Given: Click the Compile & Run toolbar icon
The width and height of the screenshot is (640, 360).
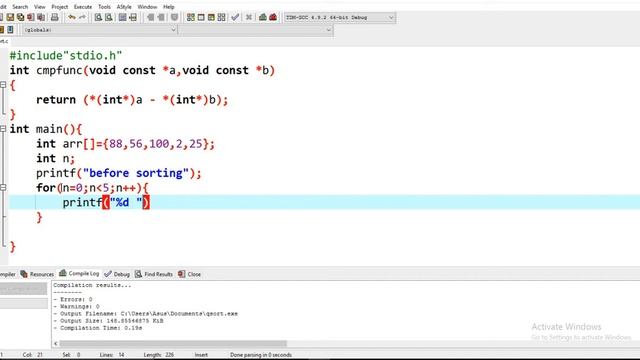Looking at the screenshot, I should (x=211, y=17).
